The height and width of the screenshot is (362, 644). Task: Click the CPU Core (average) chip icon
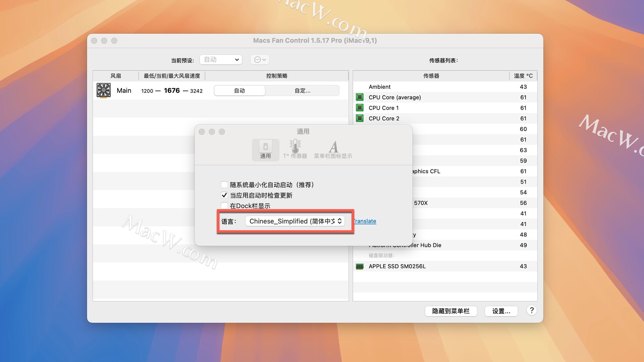click(360, 97)
